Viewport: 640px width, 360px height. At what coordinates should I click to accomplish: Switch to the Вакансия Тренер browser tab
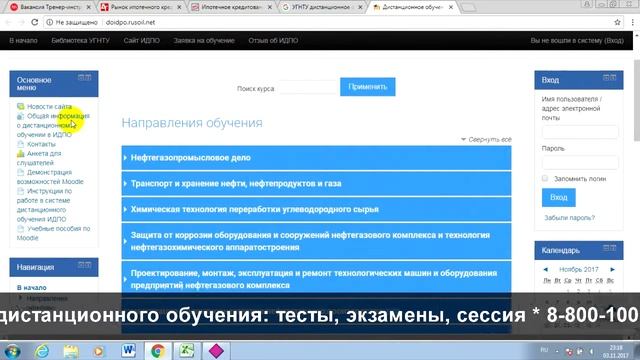(x=50, y=7)
